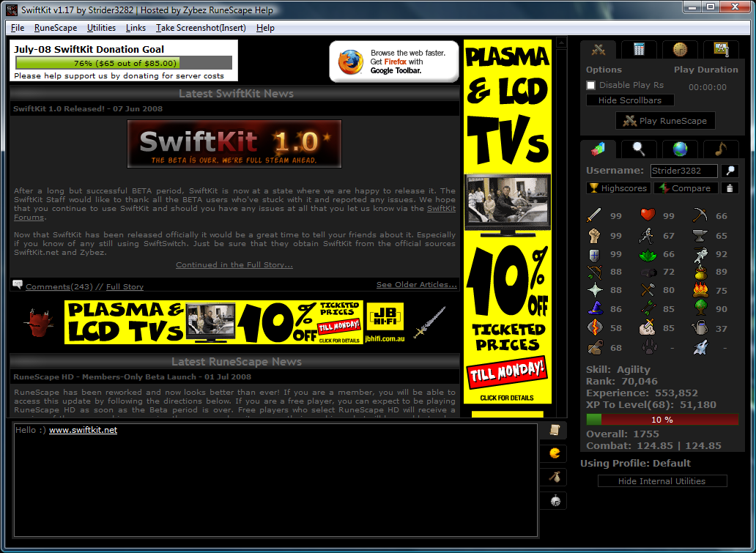The image size is (756, 553).
Task: Click the Compare button
Action: tap(686, 188)
